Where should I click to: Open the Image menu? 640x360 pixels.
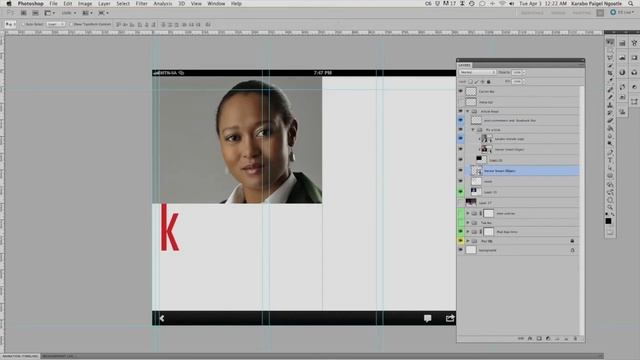click(x=85, y=4)
